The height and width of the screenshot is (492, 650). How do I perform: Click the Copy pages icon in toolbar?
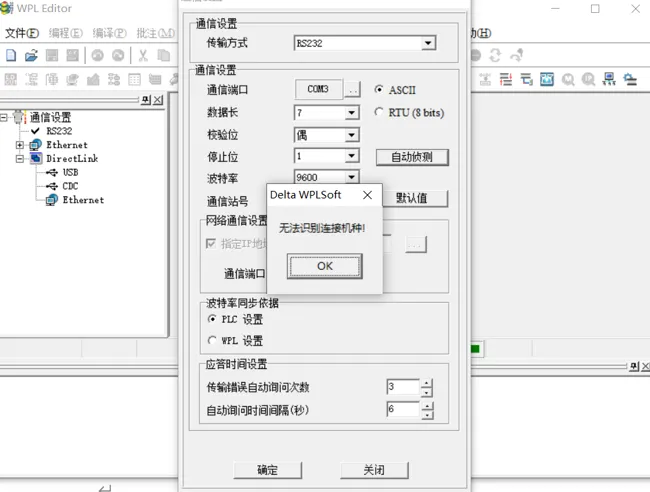164,55
